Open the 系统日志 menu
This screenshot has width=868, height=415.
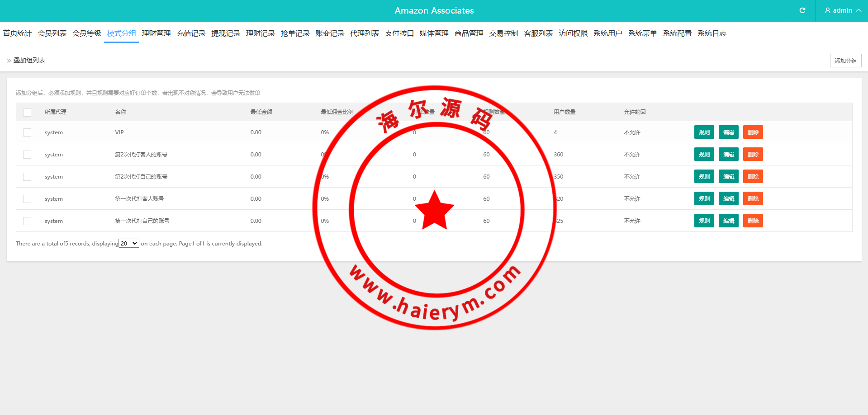712,33
